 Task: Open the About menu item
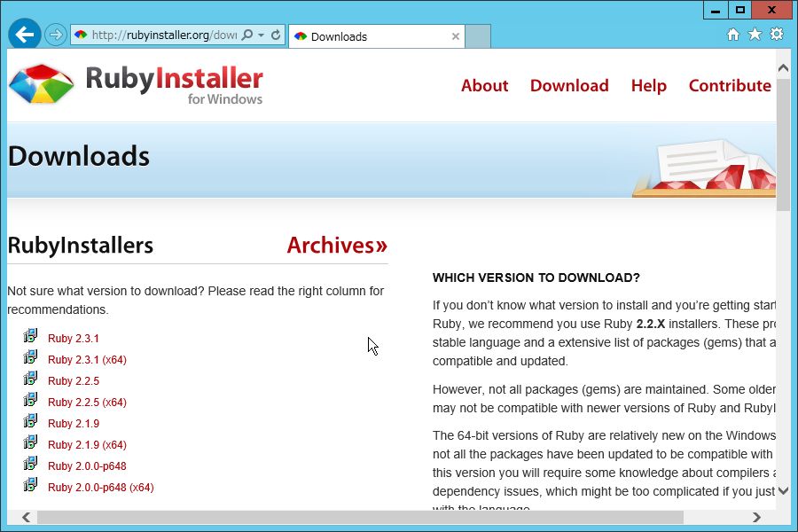pyautogui.click(x=484, y=85)
